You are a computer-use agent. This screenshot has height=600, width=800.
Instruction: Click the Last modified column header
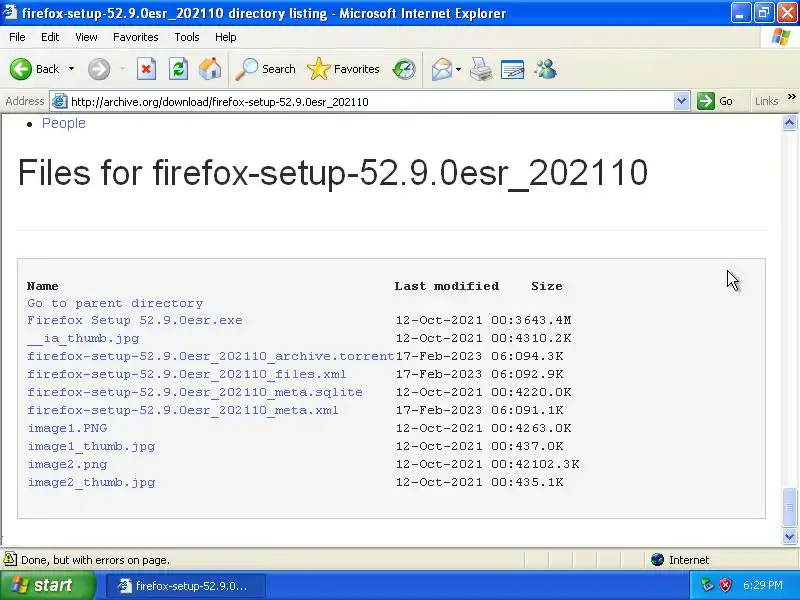point(446,286)
